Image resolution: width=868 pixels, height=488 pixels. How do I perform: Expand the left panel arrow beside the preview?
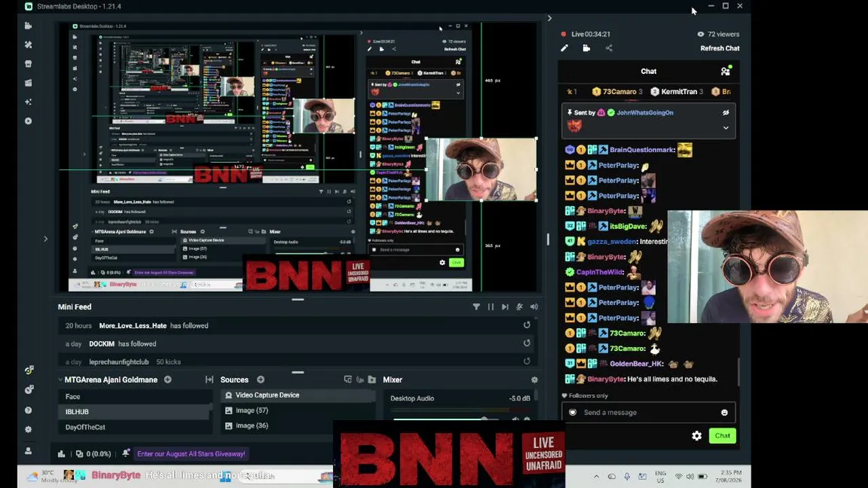pos(45,239)
